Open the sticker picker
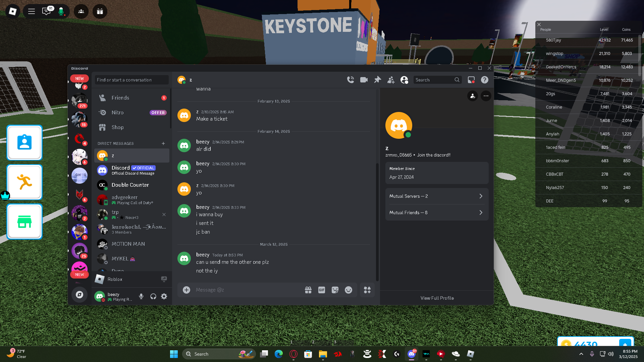644x362 pixels. coord(335,290)
